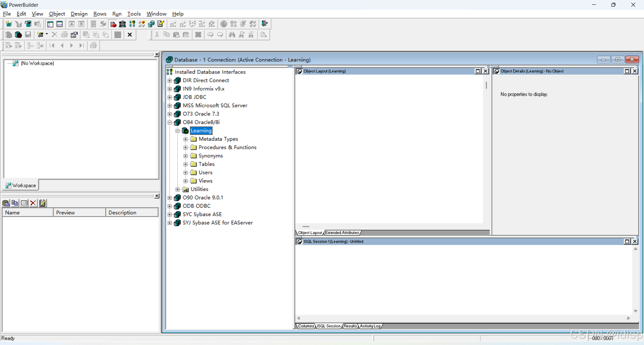Switch to the Activity Log tab
This screenshot has width=644, height=345.
pos(370,326)
